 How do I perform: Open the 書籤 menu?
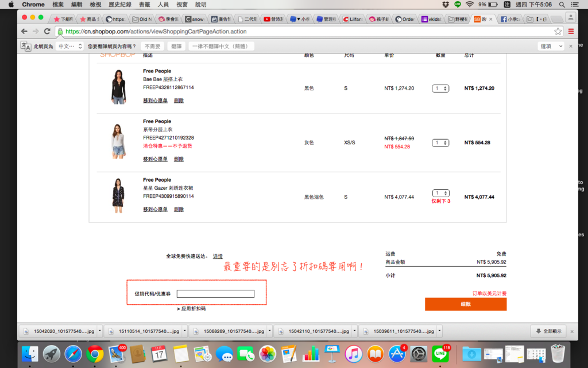click(x=144, y=5)
